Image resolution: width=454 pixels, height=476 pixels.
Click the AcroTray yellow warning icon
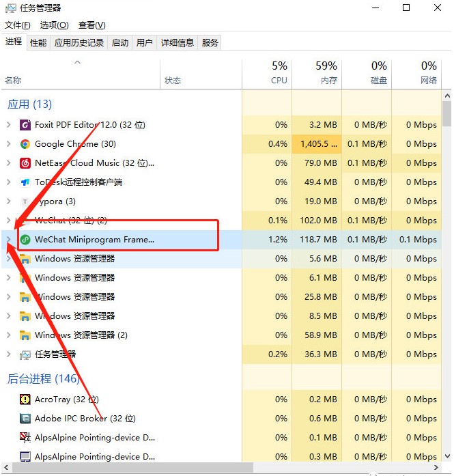25,400
